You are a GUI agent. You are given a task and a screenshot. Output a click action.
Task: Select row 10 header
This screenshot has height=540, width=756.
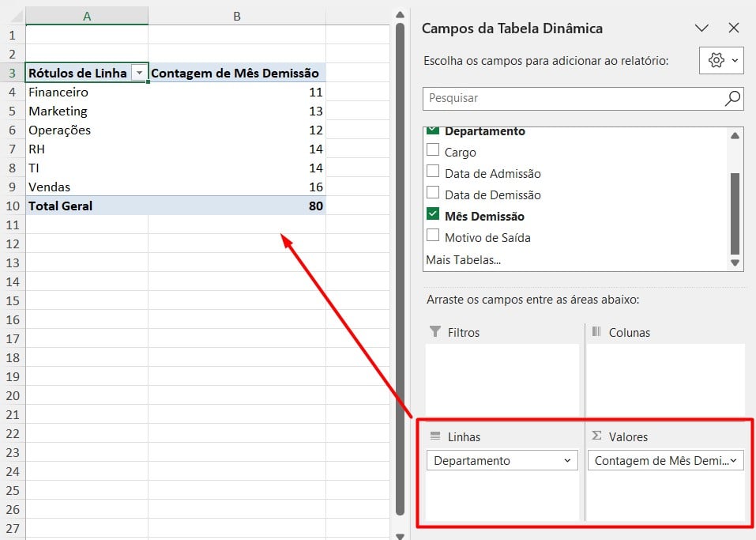[x=13, y=206]
